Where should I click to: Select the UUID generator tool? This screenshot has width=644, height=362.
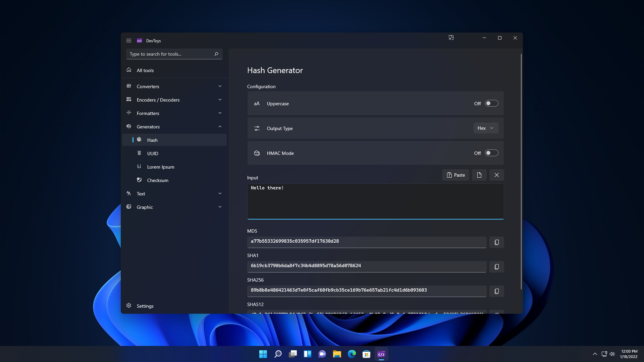[153, 154]
